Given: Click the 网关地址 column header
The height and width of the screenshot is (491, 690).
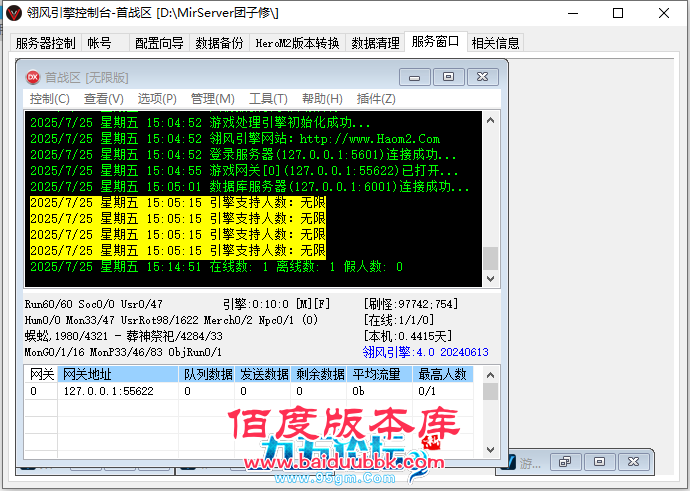Looking at the screenshot, I should tap(118, 374).
